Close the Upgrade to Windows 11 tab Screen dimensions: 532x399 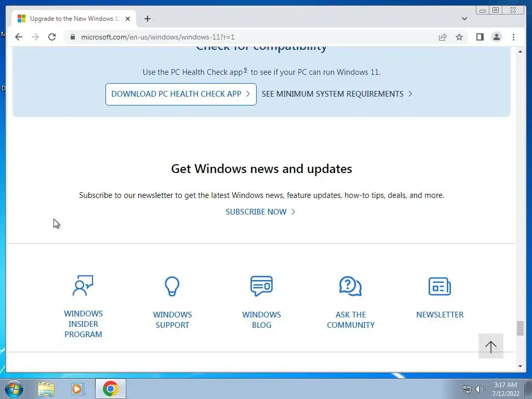tap(128, 19)
